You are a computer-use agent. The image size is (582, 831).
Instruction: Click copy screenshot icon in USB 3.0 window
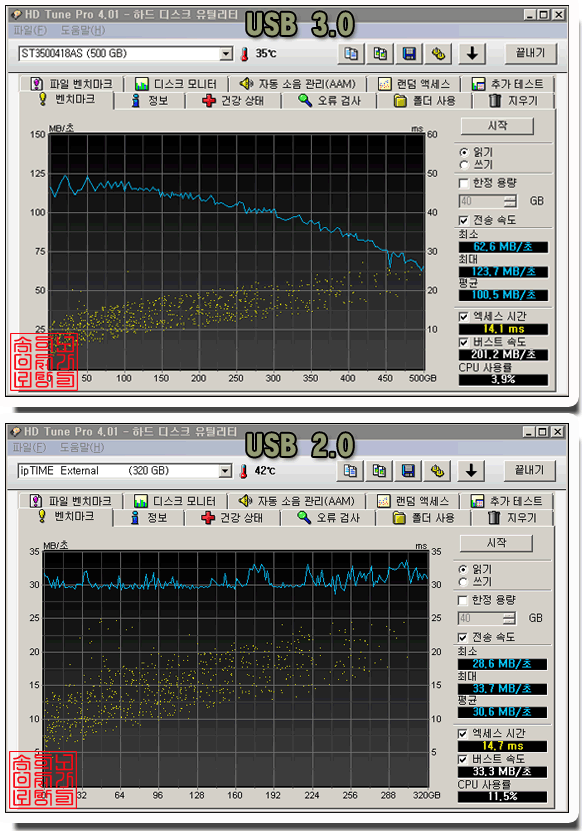tap(380, 54)
